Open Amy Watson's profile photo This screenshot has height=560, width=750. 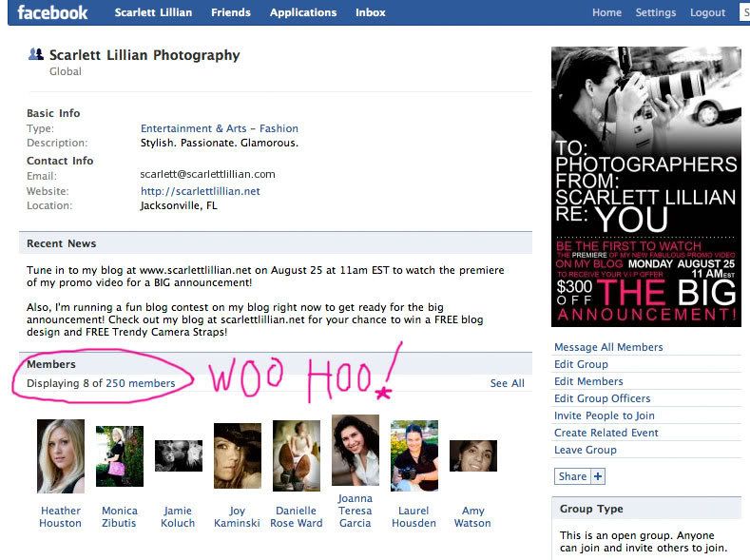tap(473, 455)
